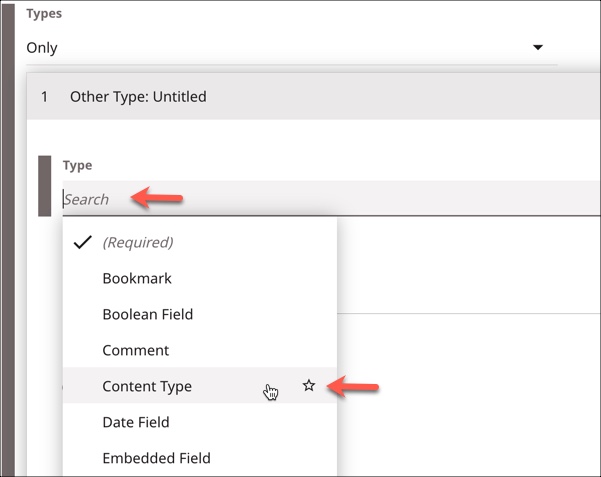The image size is (601, 477).
Task: Select Date Field in the type list
Action: point(200,422)
